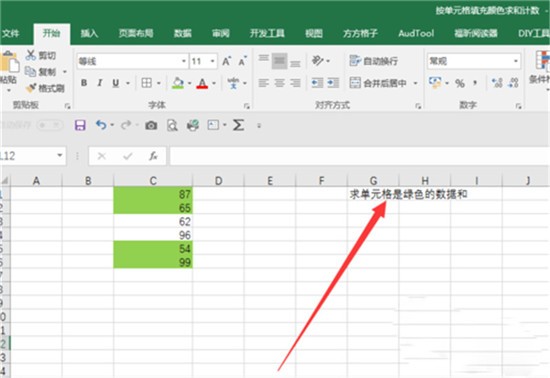The height and width of the screenshot is (378, 550).
Task: Increase decimal places
Action: click(497, 83)
